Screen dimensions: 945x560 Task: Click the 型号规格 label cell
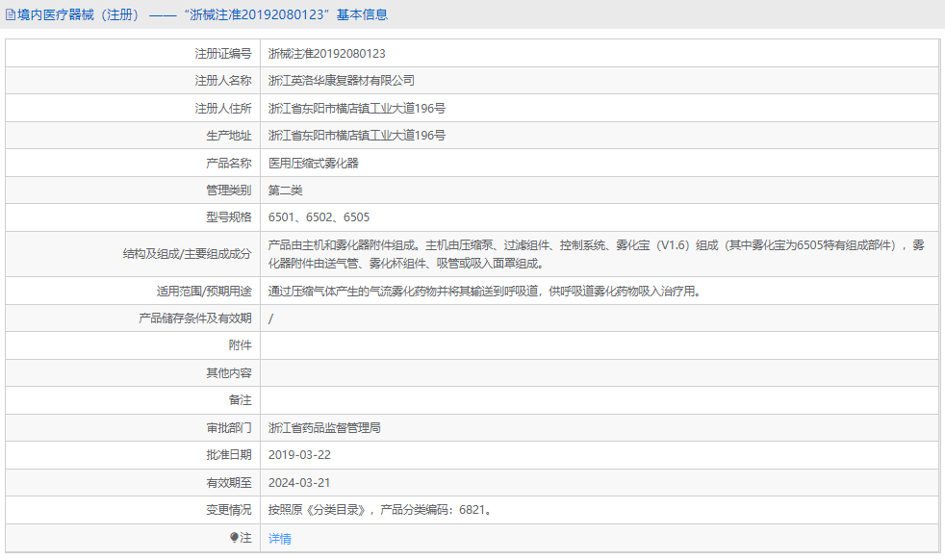coord(133,217)
